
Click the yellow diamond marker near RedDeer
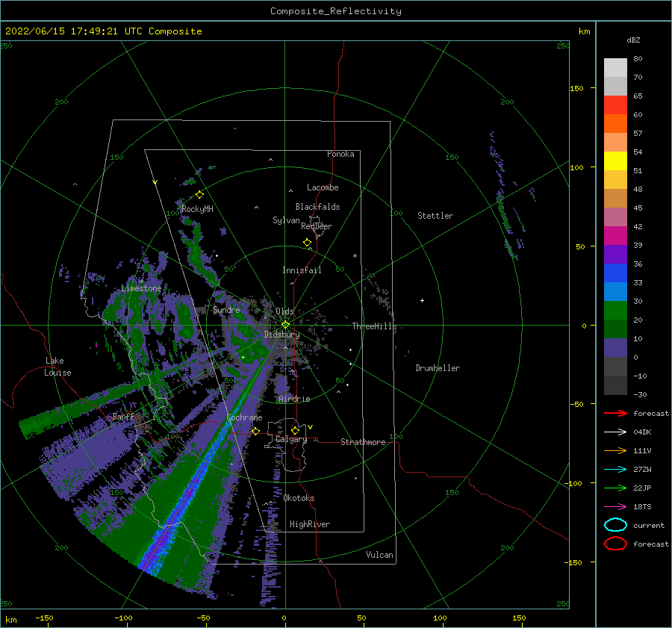click(x=307, y=243)
